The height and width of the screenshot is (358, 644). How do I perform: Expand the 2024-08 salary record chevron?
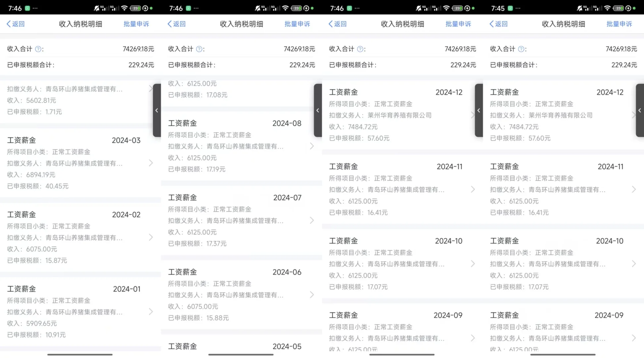click(x=312, y=146)
